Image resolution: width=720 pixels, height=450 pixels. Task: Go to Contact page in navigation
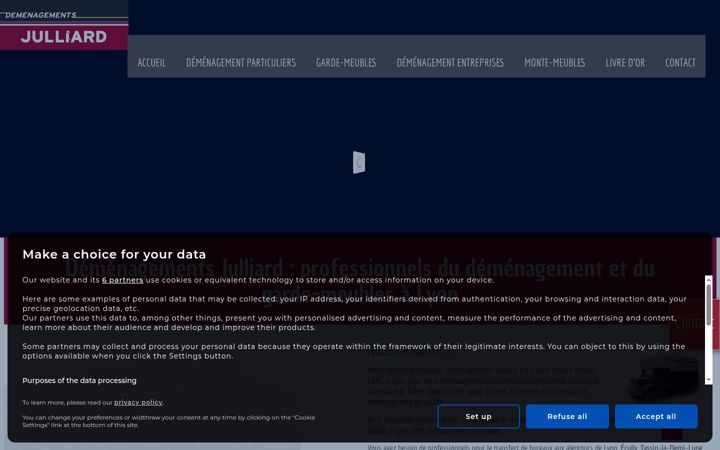click(x=680, y=62)
